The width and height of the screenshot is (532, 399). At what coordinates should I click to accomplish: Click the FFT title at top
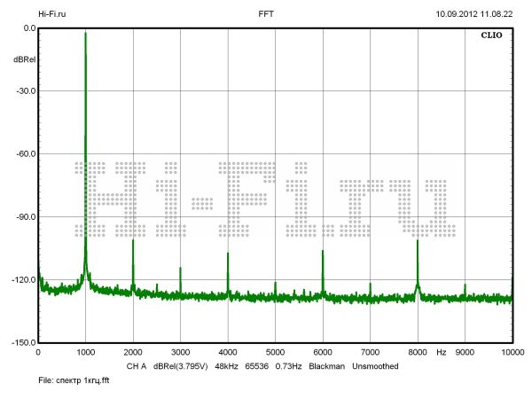point(266,14)
